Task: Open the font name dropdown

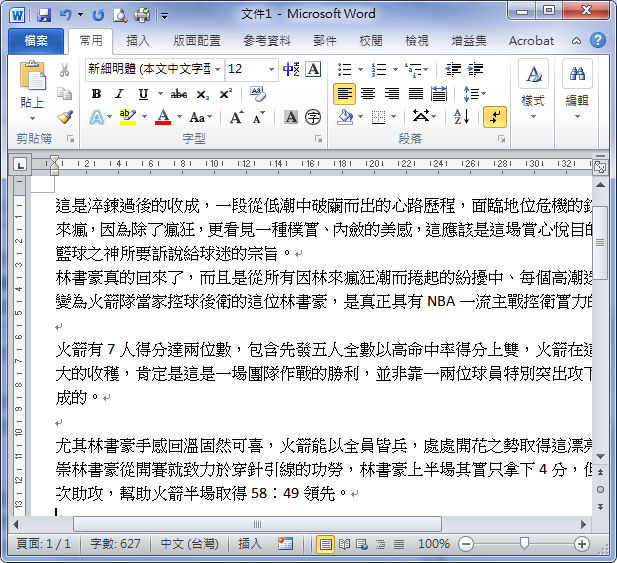Action: (218, 70)
